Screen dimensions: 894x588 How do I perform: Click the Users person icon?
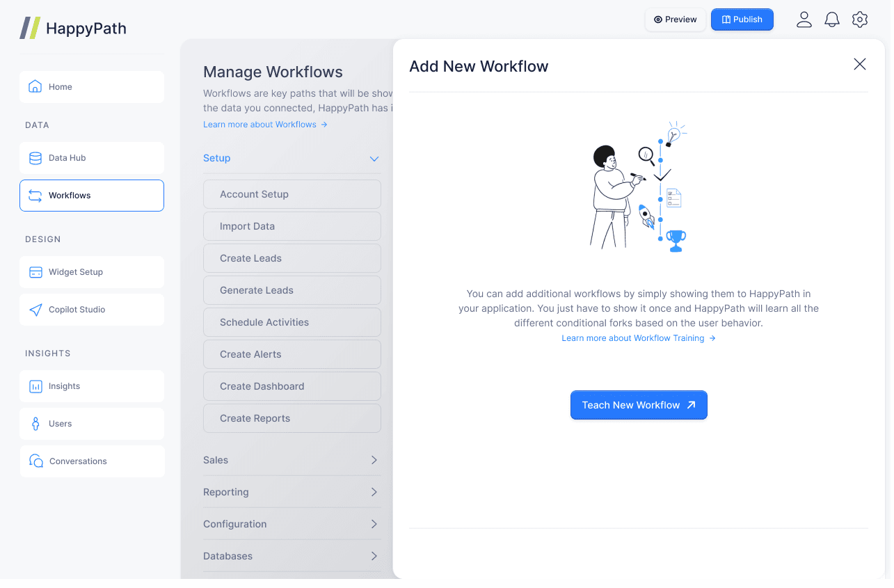tap(35, 424)
